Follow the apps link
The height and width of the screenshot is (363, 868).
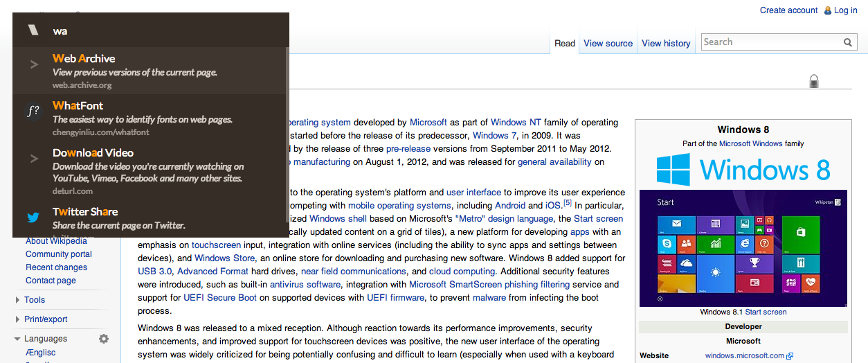580,232
